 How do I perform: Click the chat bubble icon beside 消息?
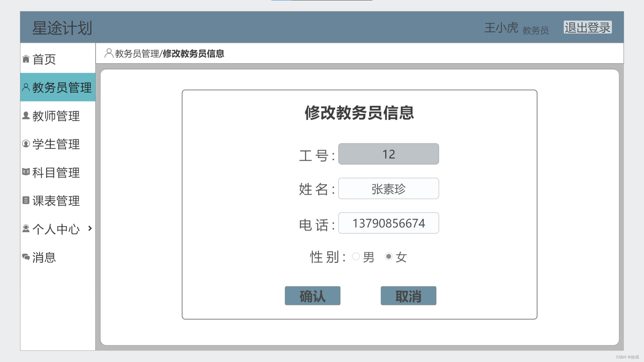tap(26, 257)
